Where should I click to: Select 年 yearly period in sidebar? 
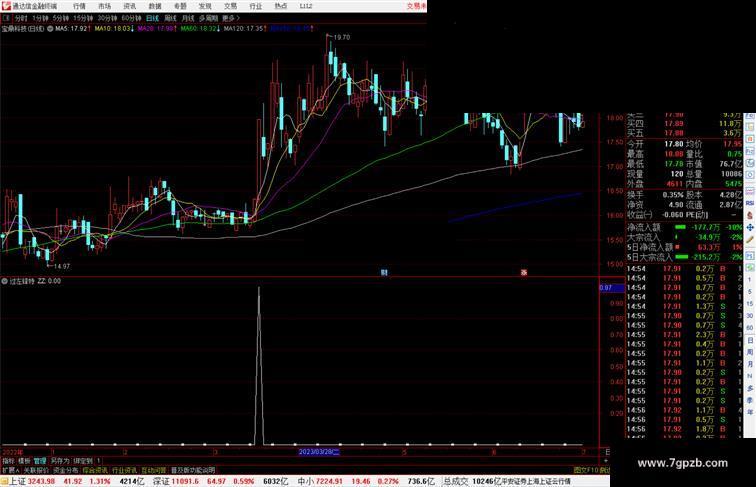pos(750,412)
